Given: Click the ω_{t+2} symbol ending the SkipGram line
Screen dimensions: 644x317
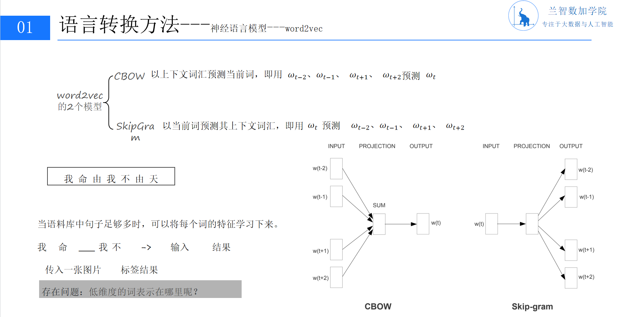Looking at the screenshot, I should 455,127.
